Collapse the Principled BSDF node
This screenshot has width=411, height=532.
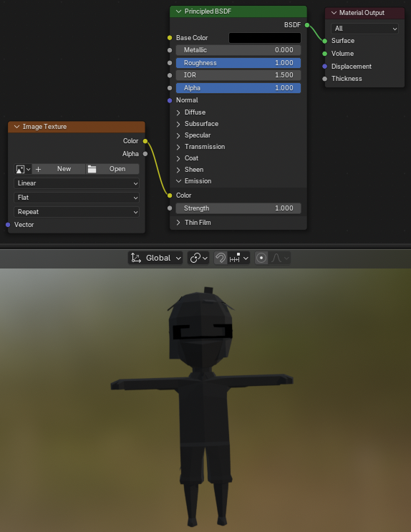coord(178,11)
